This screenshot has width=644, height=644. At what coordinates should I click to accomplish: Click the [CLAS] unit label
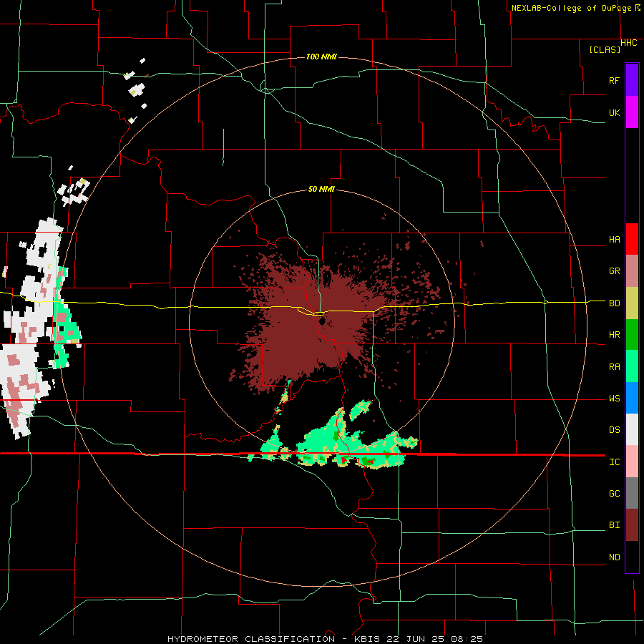point(605,49)
